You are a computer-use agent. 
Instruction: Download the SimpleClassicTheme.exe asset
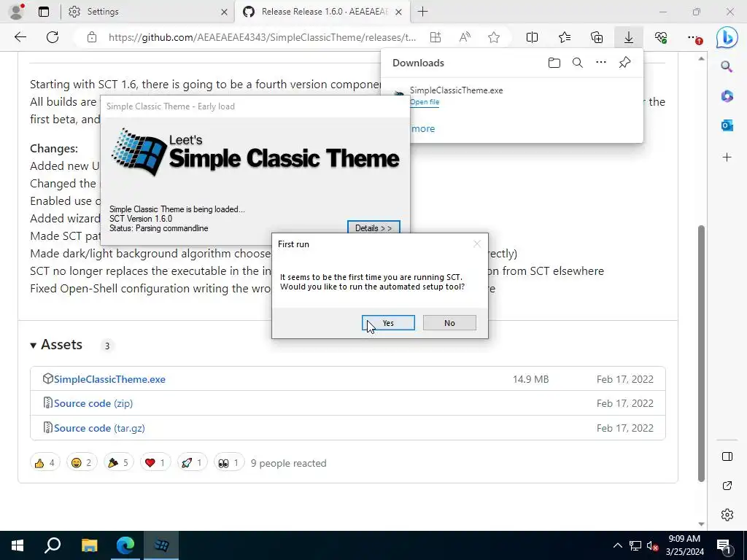point(109,379)
